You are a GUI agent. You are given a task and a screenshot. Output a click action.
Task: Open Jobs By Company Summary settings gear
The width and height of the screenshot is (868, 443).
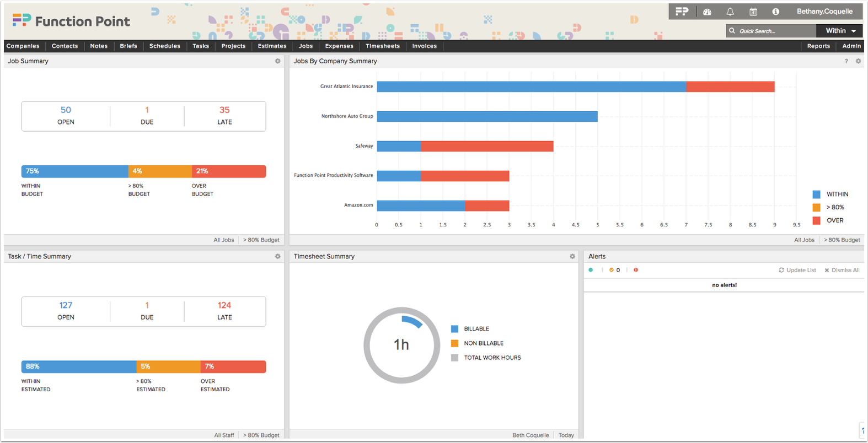(858, 61)
